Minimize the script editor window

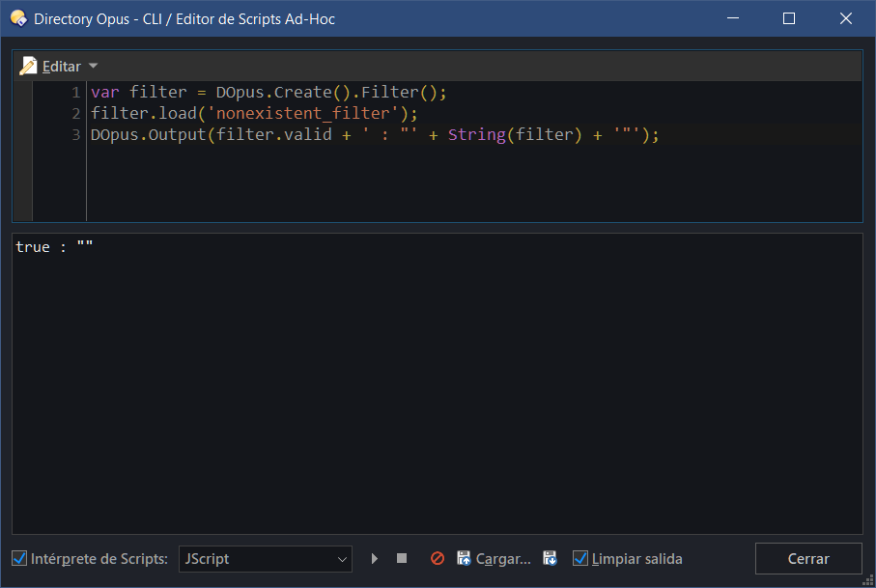(x=733, y=18)
